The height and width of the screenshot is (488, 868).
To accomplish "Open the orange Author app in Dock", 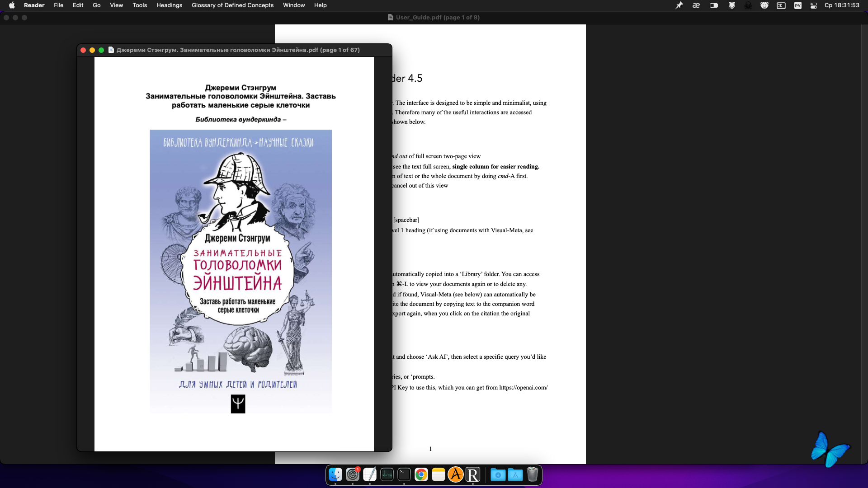I will click(456, 474).
